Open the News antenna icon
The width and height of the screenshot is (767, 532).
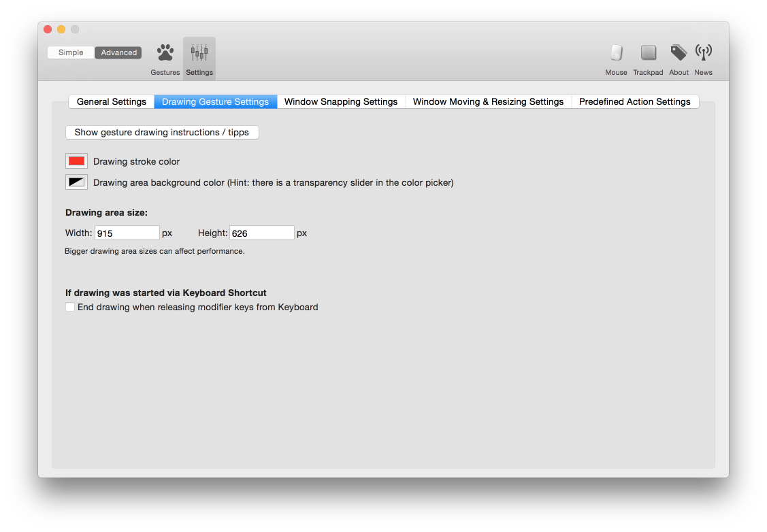tap(703, 53)
